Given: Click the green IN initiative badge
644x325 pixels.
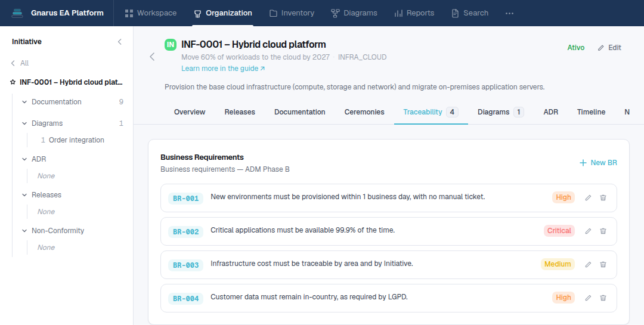Looking at the screenshot, I should (x=171, y=44).
